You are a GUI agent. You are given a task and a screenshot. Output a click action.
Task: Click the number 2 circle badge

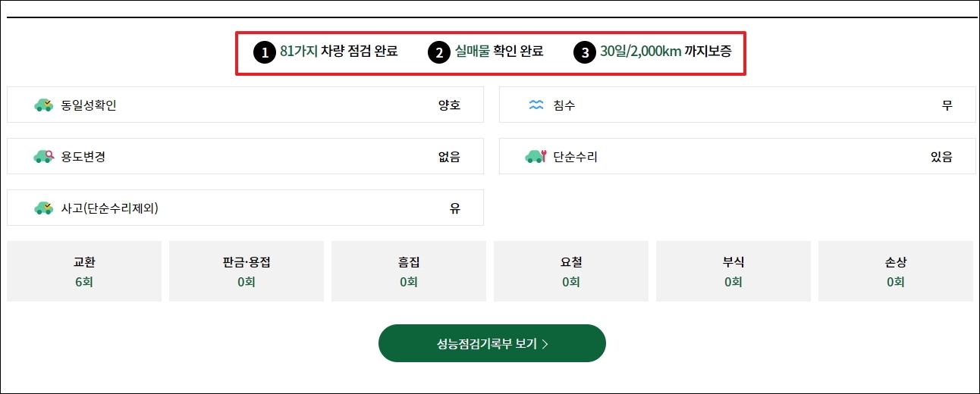[438, 53]
